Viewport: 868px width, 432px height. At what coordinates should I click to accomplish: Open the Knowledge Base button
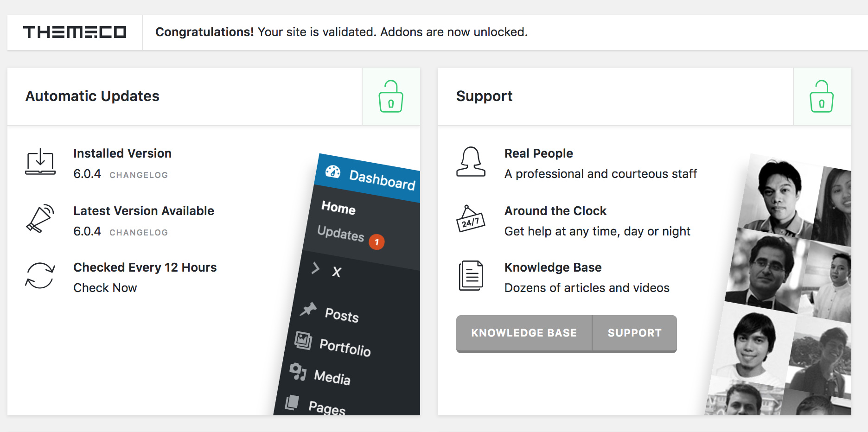coord(524,333)
